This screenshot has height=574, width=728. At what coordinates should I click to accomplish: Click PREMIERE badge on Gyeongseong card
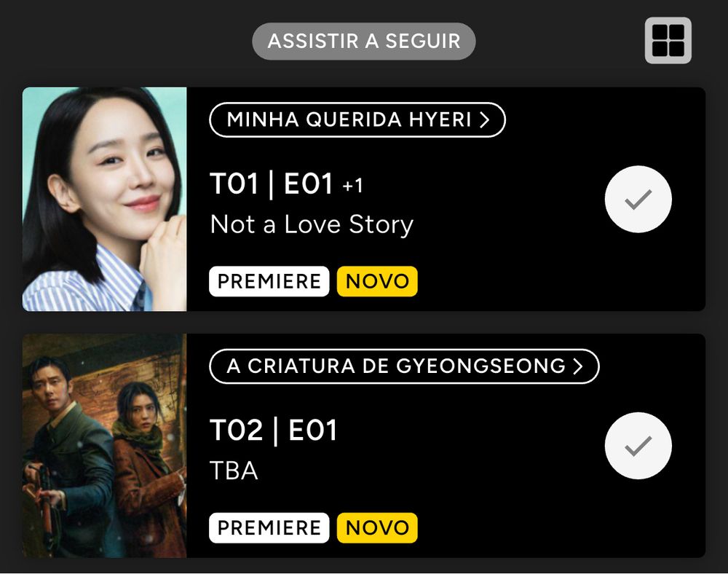(269, 528)
